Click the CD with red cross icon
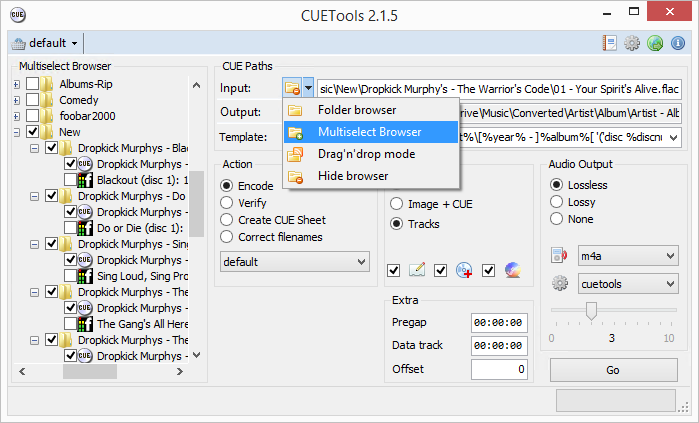This screenshot has height=423, width=699. pyautogui.click(x=464, y=270)
